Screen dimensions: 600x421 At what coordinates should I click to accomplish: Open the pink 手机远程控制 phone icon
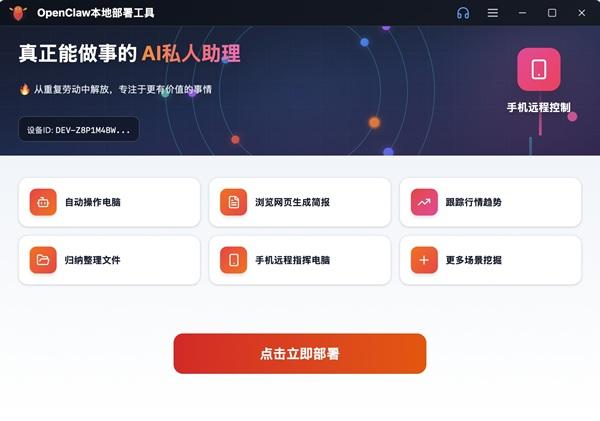point(539,69)
